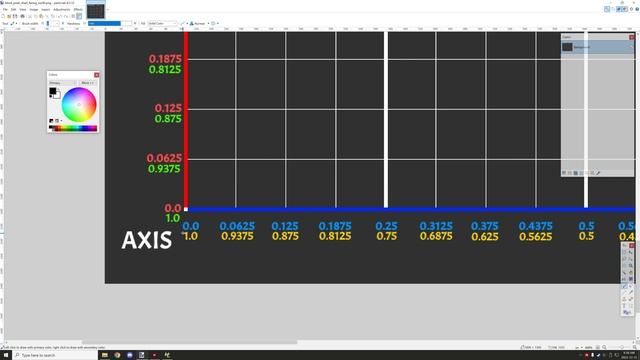Pick a hue on the color wheel
The image size is (640, 360).
pos(79,104)
